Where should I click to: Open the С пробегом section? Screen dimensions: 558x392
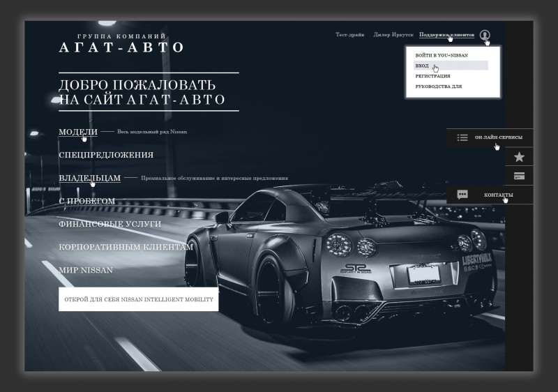86,201
